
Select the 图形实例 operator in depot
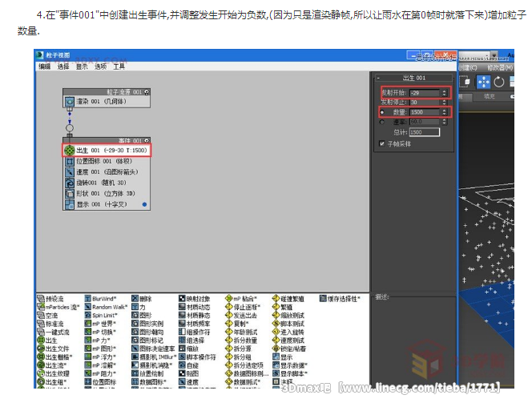point(147,324)
